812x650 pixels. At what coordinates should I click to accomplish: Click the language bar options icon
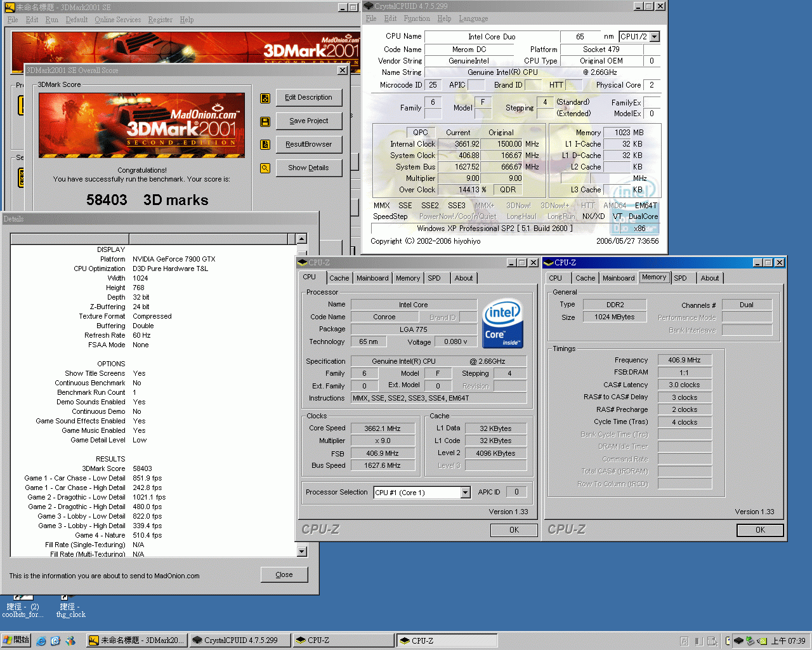[x=712, y=641]
